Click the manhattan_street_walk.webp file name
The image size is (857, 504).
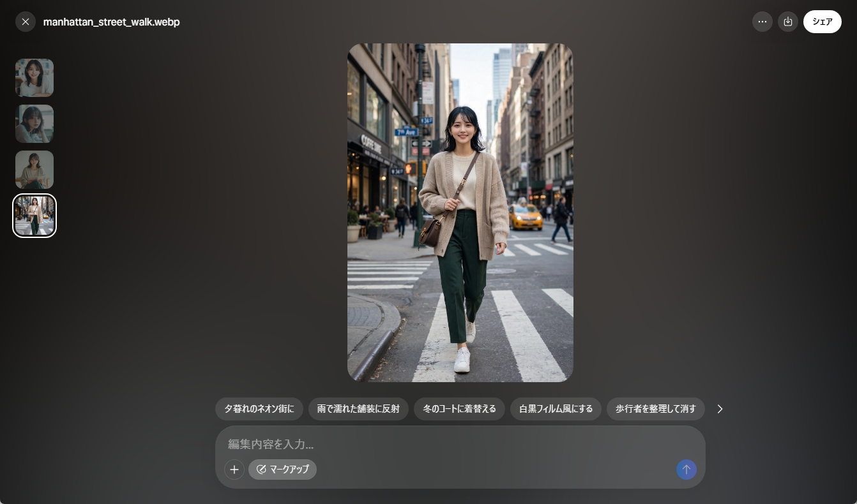pos(112,22)
